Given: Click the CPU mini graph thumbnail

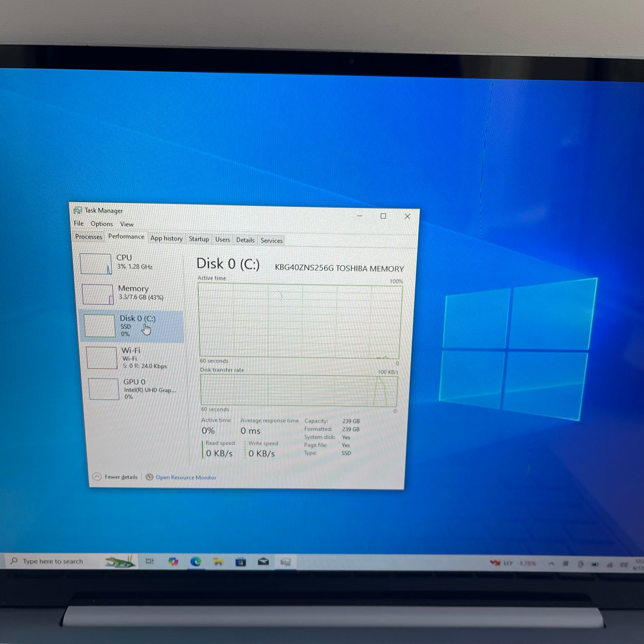Looking at the screenshot, I should [96, 264].
